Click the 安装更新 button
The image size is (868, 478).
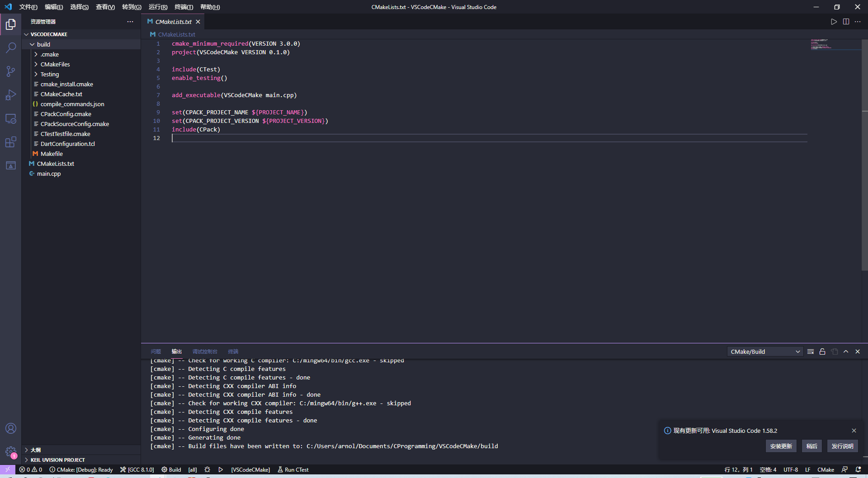tap(781, 446)
